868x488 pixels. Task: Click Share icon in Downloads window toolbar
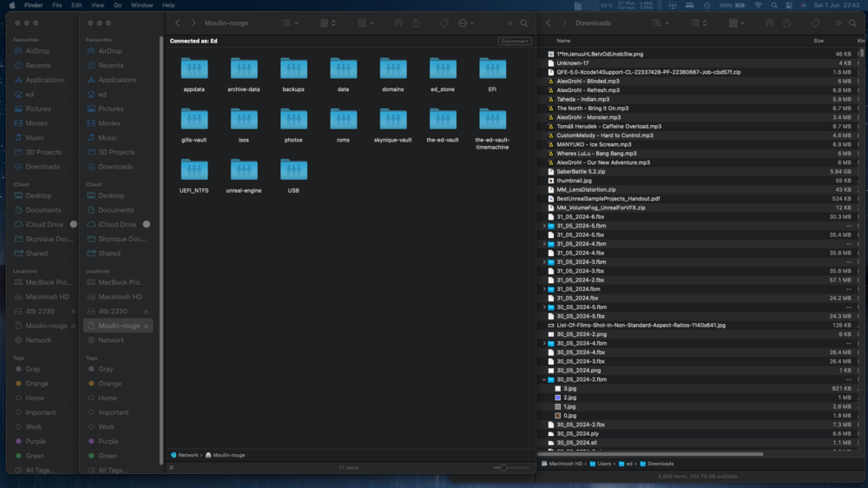(x=787, y=23)
